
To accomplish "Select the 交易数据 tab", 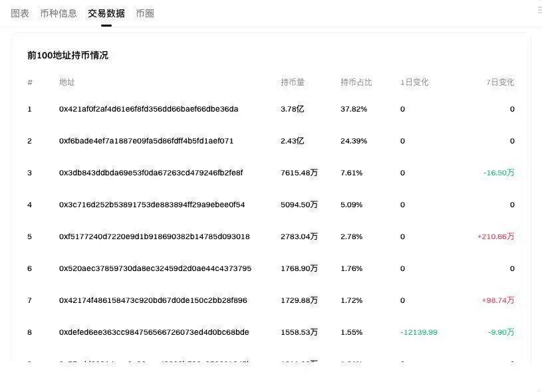I will [x=106, y=13].
